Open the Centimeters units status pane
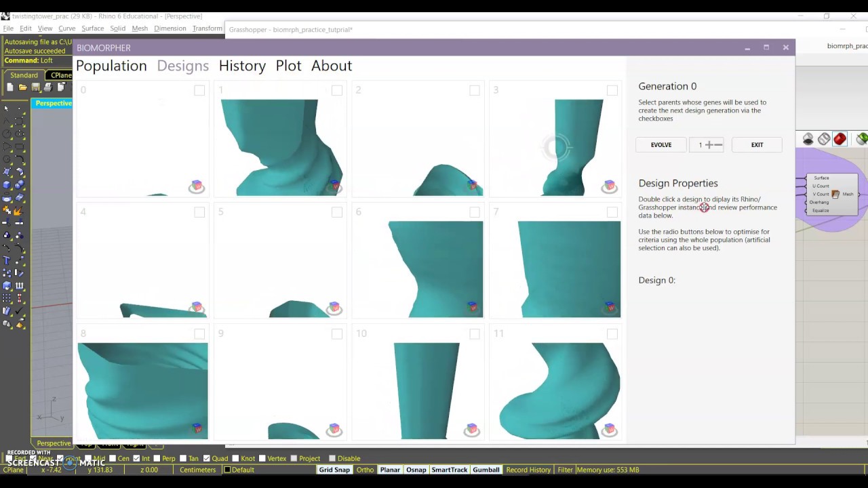The height and width of the screenshot is (488, 868). pos(197,470)
